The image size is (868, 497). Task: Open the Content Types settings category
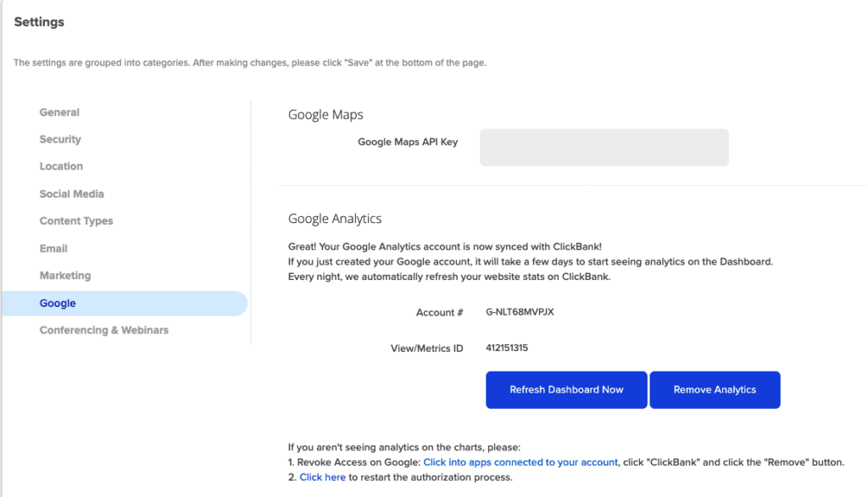75,221
